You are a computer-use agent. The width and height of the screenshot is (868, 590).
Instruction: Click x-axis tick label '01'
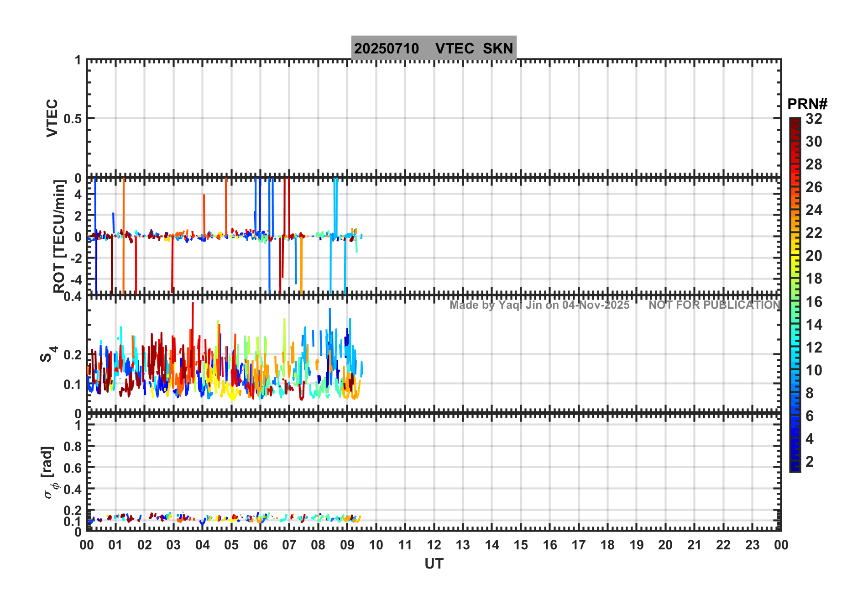pyautogui.click(x=115, y=545)
